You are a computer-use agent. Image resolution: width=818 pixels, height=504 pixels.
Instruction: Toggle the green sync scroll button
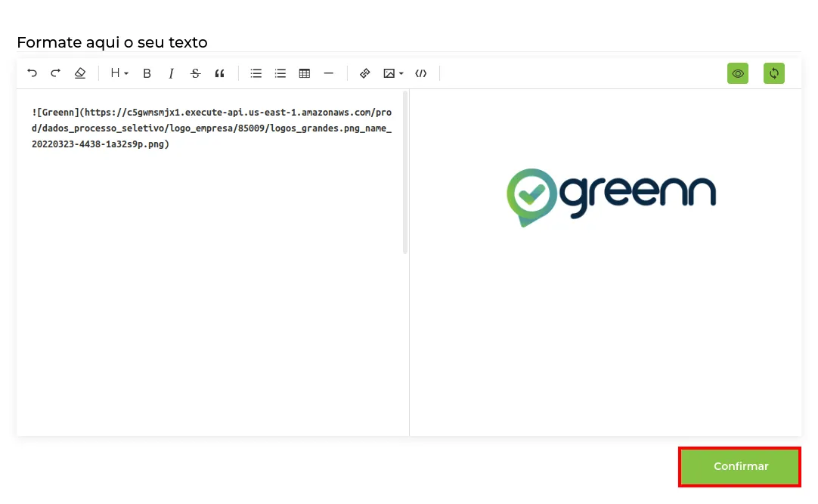click(774, 73)
